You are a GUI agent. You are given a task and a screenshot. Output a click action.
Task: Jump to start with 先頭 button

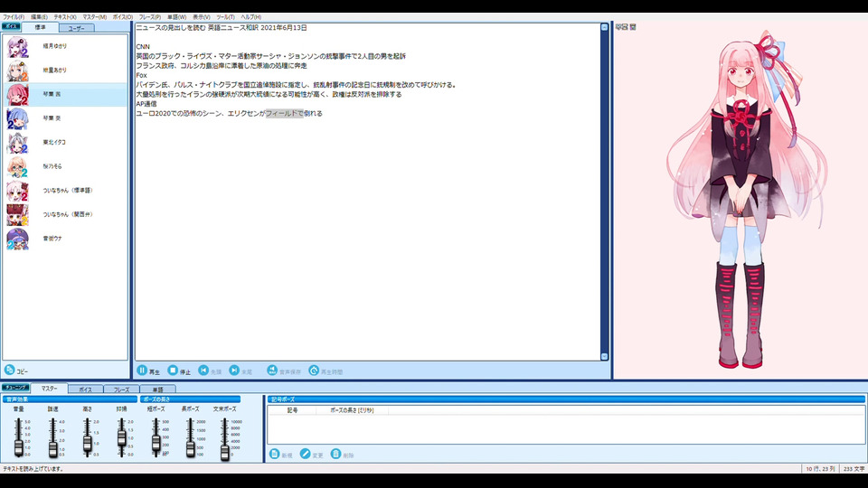pos(210,371)
